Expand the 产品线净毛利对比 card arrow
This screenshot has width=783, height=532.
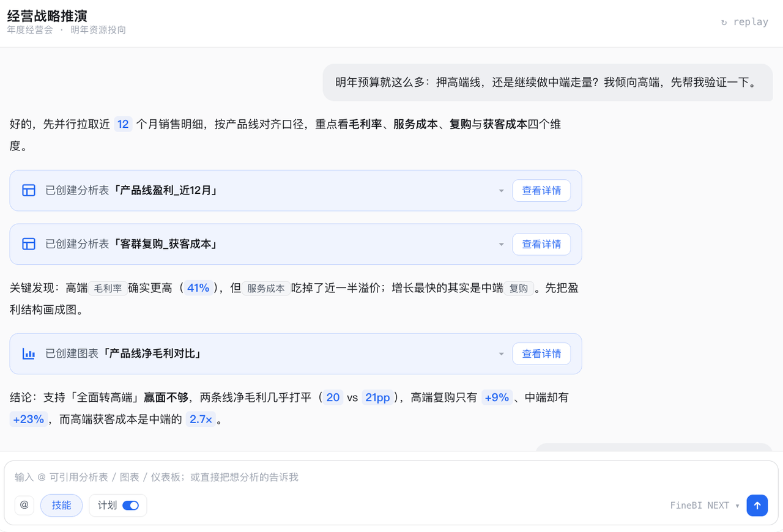click(501, 354)
